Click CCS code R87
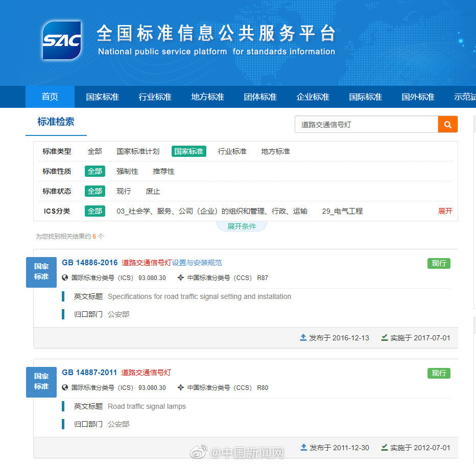 263,278
